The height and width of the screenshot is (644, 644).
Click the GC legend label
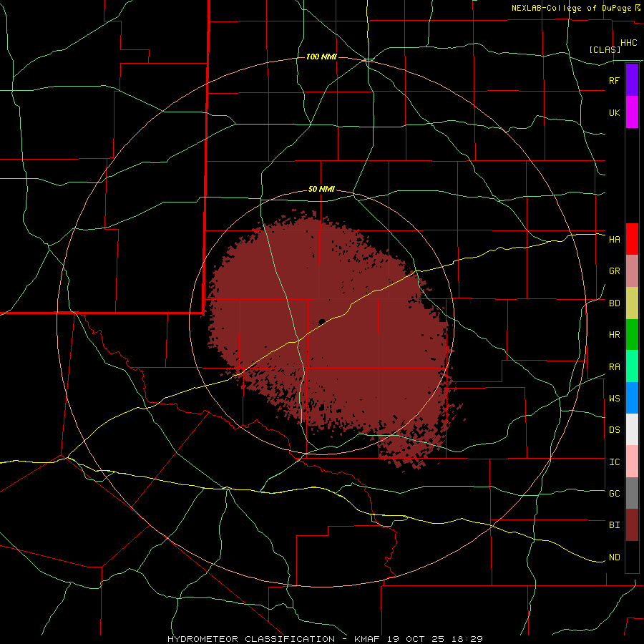[x=614, y=494]
